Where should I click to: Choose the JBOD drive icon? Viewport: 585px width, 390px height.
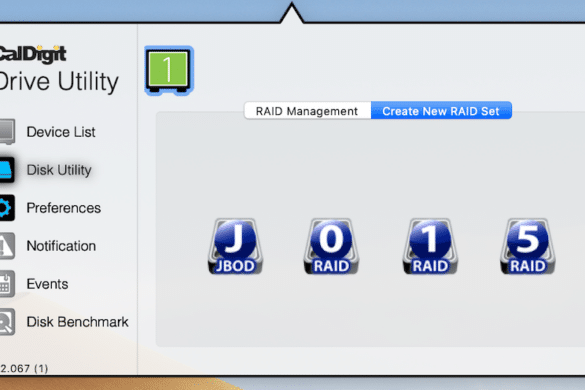pos(235,246)
